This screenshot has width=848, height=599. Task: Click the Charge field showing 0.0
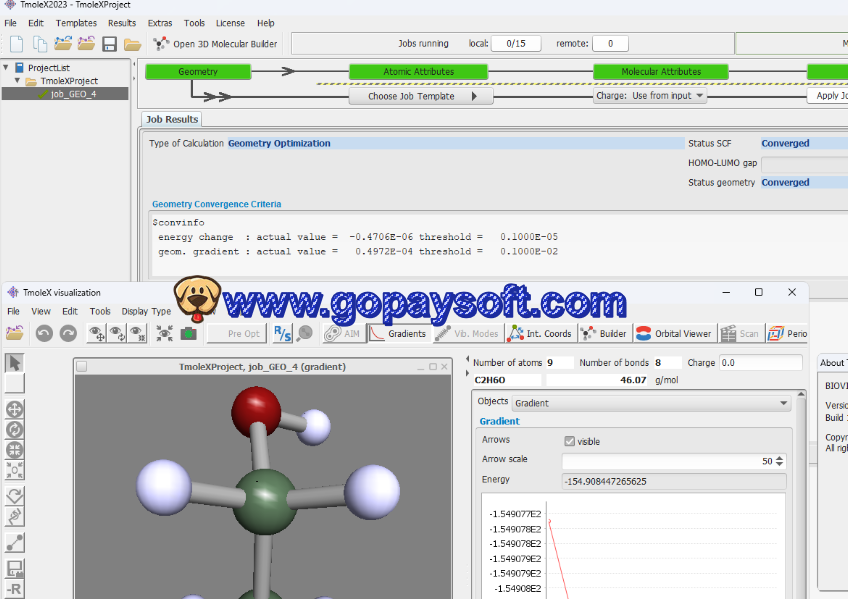[x=760, y=363]
